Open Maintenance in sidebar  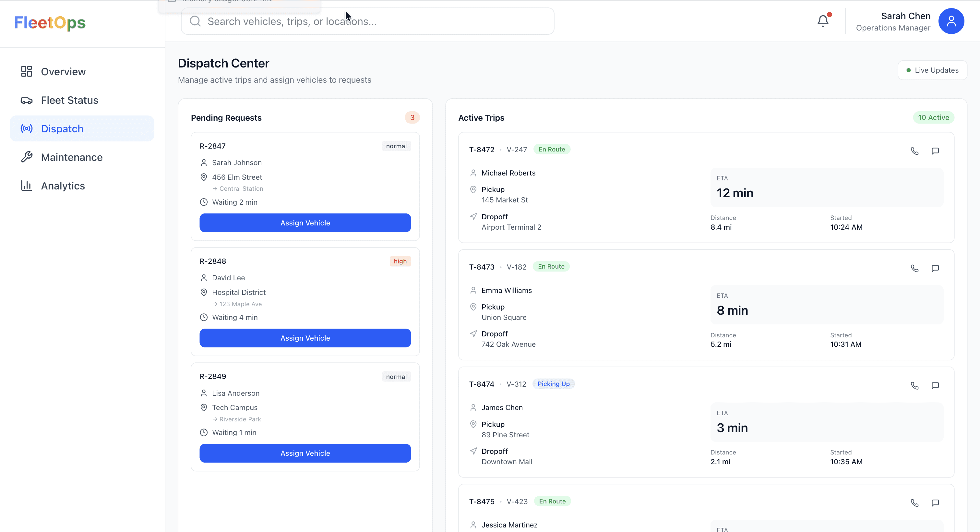72,157
